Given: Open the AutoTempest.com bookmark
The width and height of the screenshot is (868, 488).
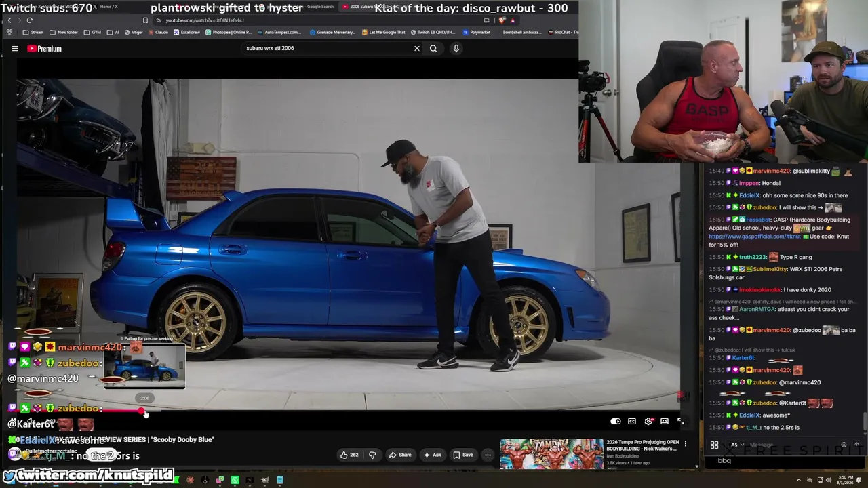Looking at the screenshot, I should (279, 32).
